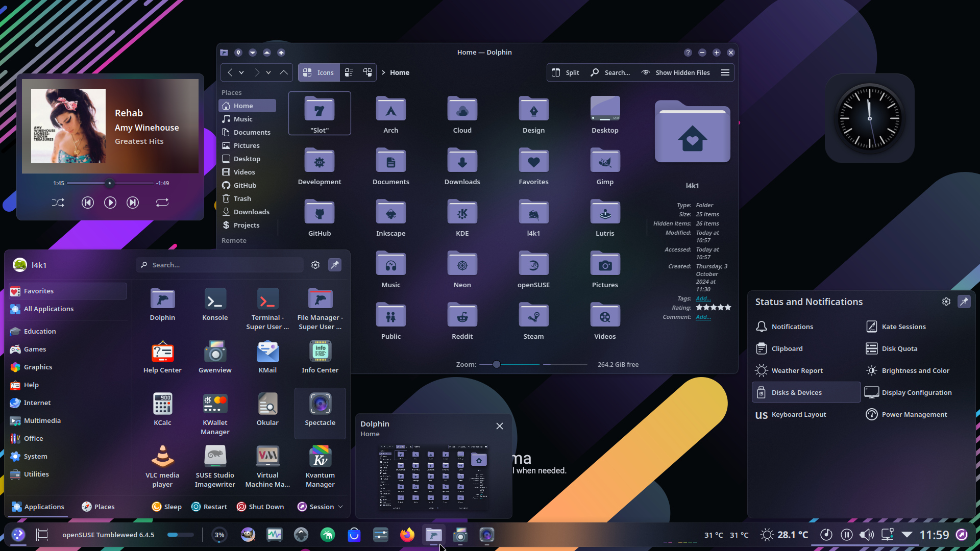Open back history dropdown in Dolphin
This screenshot has width=980, height=551.
click(x=241, y=72)
